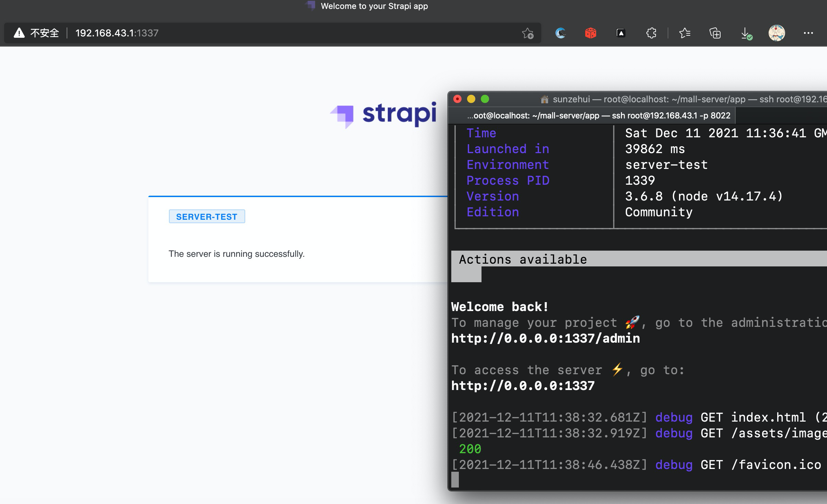
Task: Click the Doraemon profile avatar
Action: pyautogui.click(x=777, y=33)
